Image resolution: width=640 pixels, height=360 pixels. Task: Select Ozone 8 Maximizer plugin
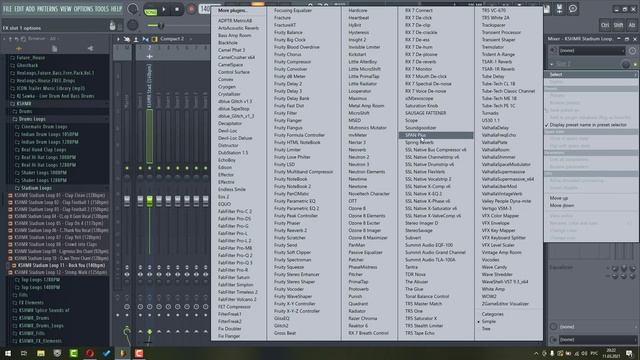click(369, 238)
